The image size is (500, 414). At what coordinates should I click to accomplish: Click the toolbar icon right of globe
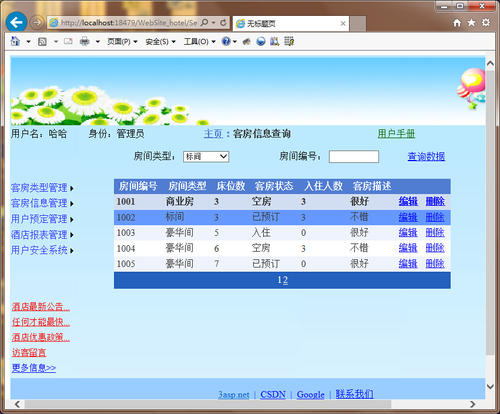tap(275, 42)
